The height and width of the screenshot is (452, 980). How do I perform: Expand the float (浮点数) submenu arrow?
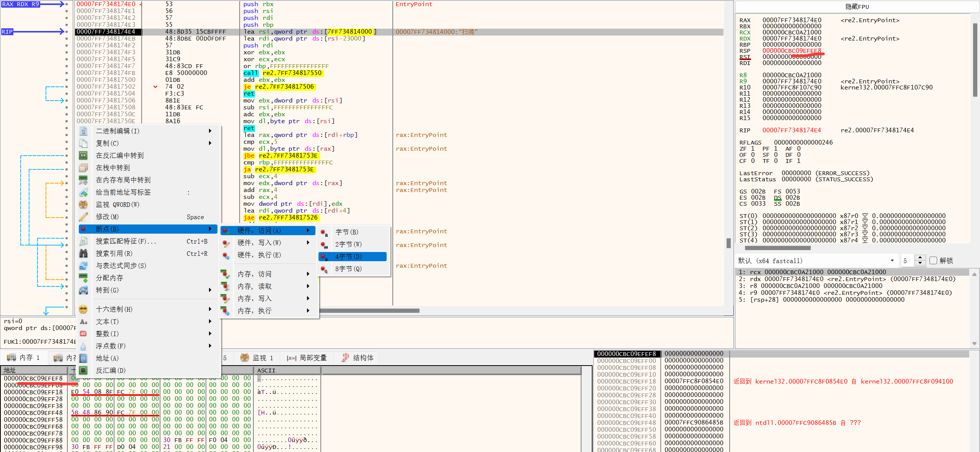210,346
